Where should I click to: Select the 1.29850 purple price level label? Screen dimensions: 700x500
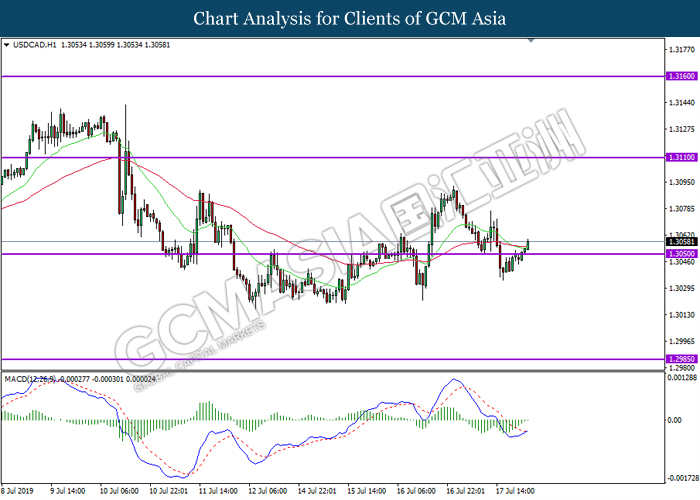681,359
